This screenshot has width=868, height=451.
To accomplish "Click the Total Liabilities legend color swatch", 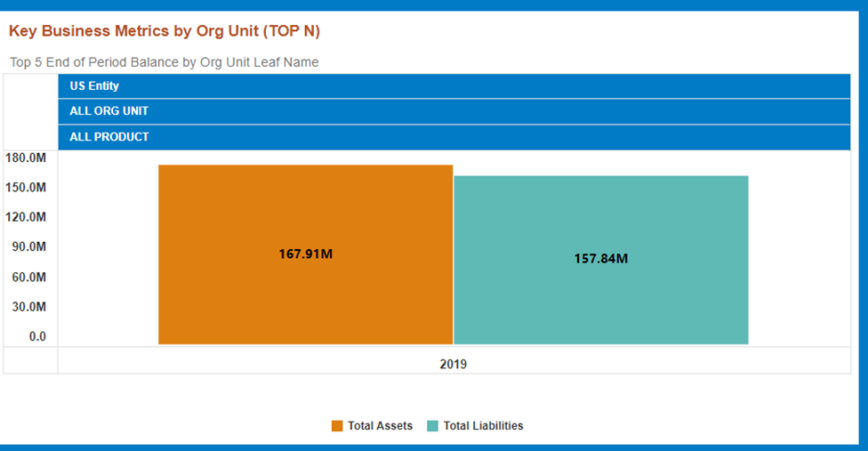I will click(x=433, y=426).
